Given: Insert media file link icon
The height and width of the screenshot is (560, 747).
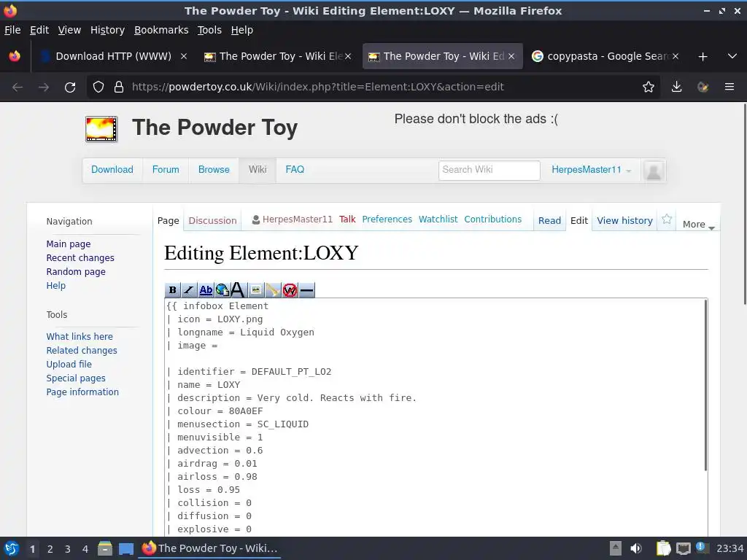Looking at the screenshot, I should point(272,289).
